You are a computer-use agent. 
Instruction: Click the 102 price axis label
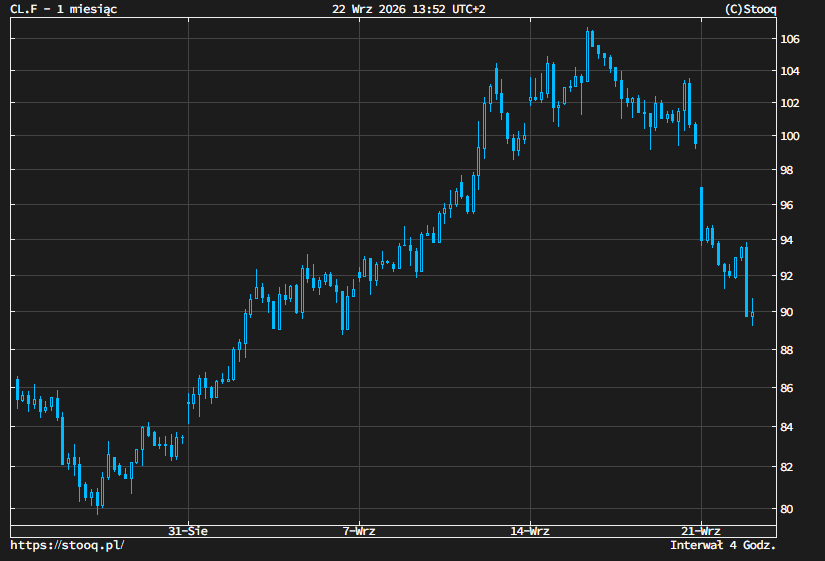(x=790, y=103)
